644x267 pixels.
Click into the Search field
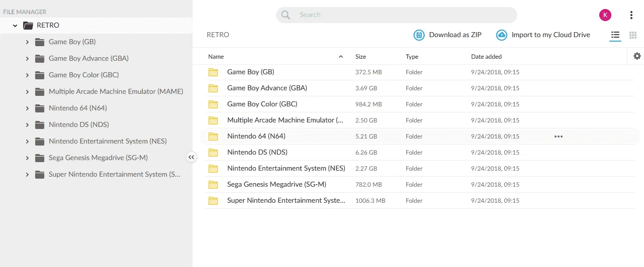(x=397, y=15)
